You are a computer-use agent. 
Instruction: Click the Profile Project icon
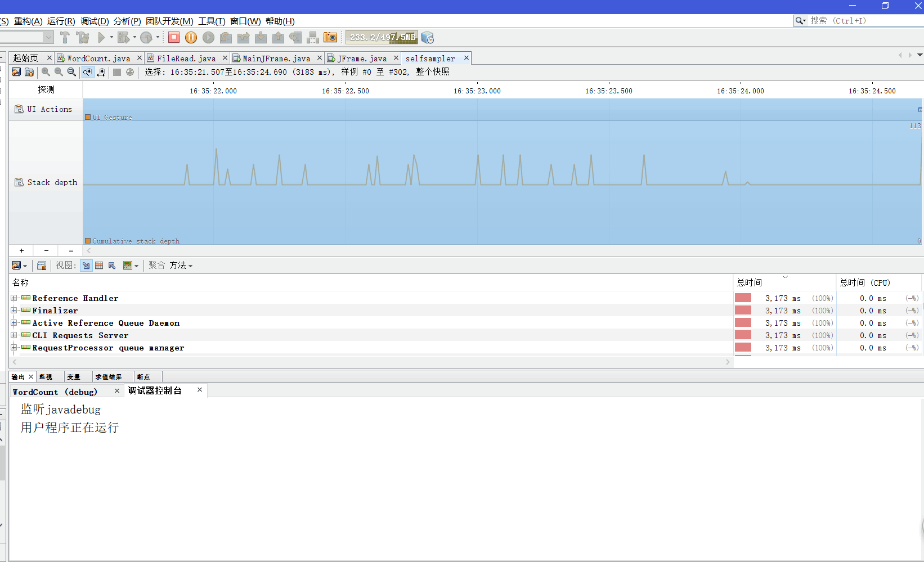pos(146,38)
